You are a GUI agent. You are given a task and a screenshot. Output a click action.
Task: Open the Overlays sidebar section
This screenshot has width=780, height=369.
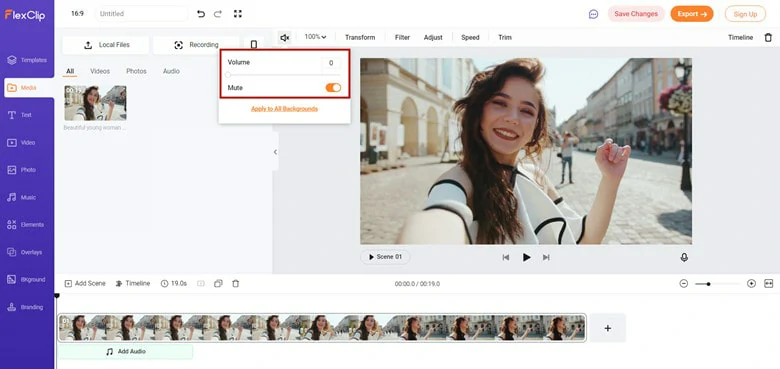pyautogui.click(x=25, y=252)
